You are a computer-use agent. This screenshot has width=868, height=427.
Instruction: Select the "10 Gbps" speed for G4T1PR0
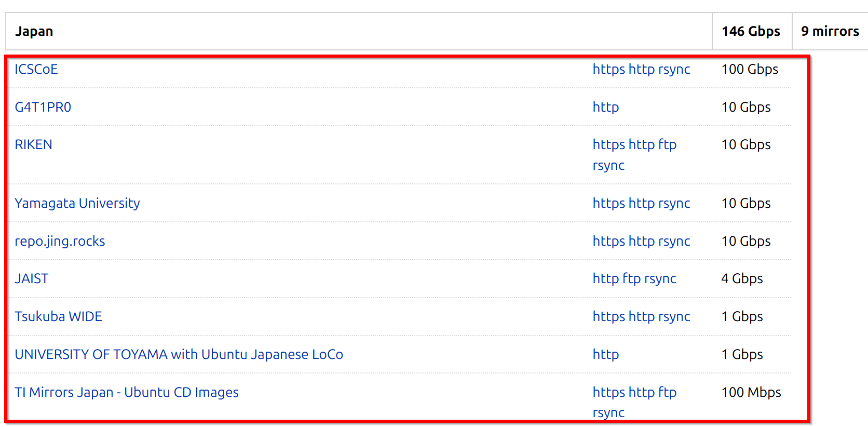[x=746, y=107]
